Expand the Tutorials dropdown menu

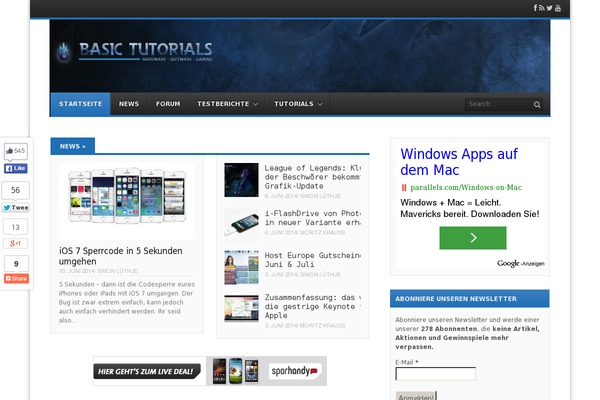pyautogui.click(x=298, y=104)
